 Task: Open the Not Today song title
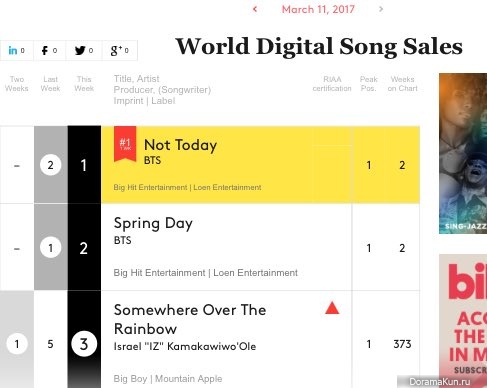[x=180, y=145]
